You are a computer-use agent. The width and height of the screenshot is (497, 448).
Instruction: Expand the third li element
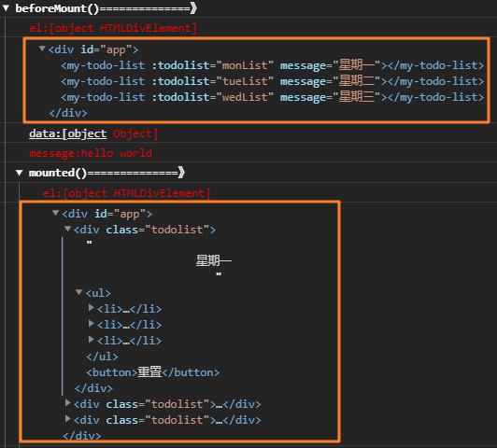92,340
